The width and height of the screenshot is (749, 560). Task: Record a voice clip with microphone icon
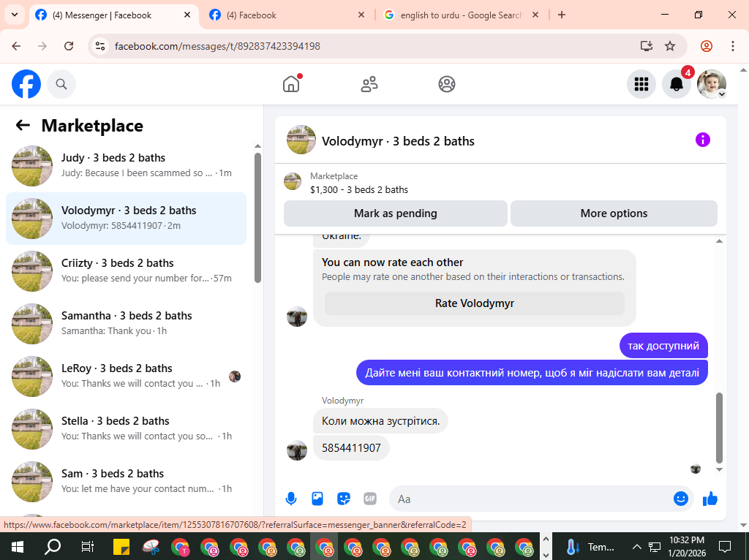click(x=291, y=499)
